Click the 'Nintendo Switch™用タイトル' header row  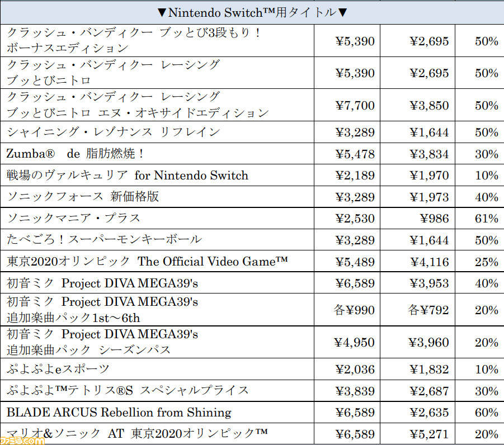tap(252, 12)
